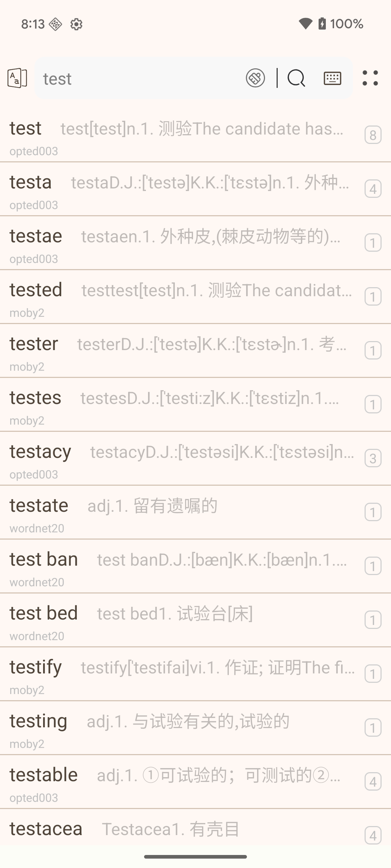Select the 'testate' result
Image resolution: width=391 pixels, height=868 pixels.
195,512
